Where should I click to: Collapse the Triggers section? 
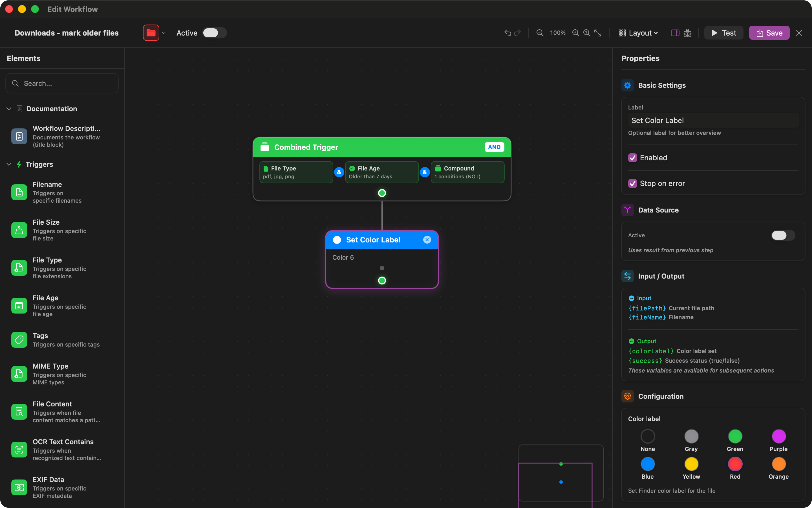coord(9,164)
